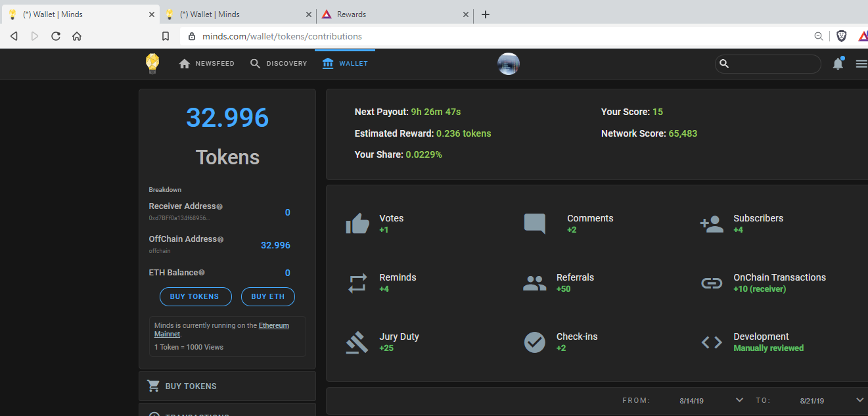The image size is (868, 416).
Task: Click the BUY TOKENS outlined button
Action: pyautogui.click(x=196, y=296)
